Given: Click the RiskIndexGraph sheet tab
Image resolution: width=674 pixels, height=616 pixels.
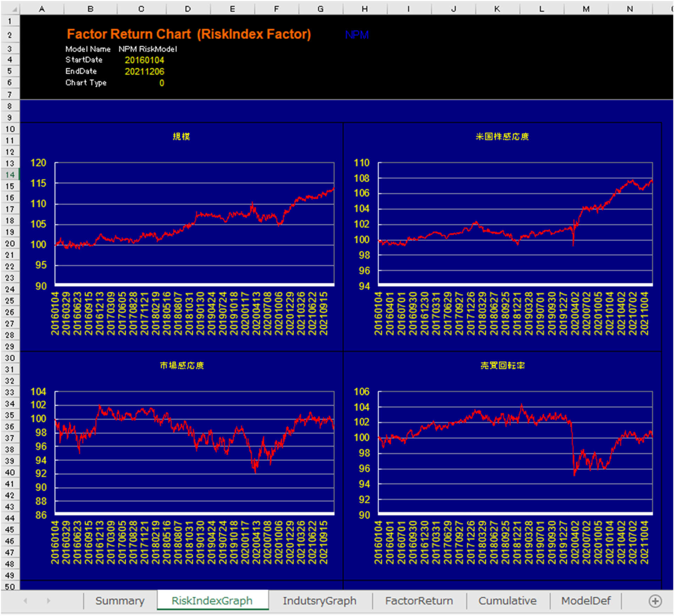Looking at the screenshot, I should coord(212,601).
